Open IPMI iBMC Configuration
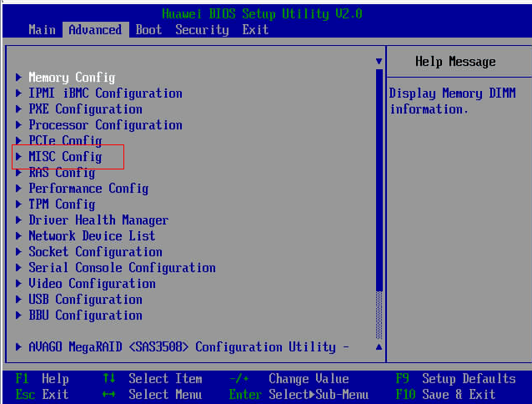 105,93
